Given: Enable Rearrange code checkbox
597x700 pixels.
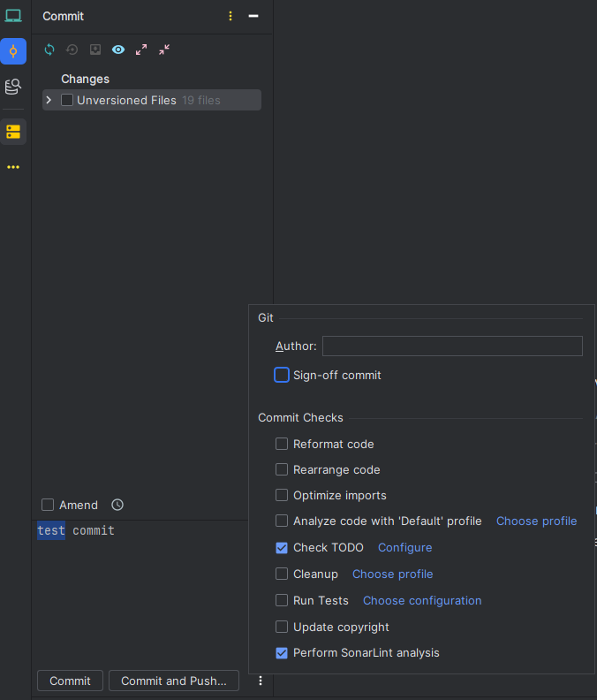Looking at the screenshot, I should (282, 469).
